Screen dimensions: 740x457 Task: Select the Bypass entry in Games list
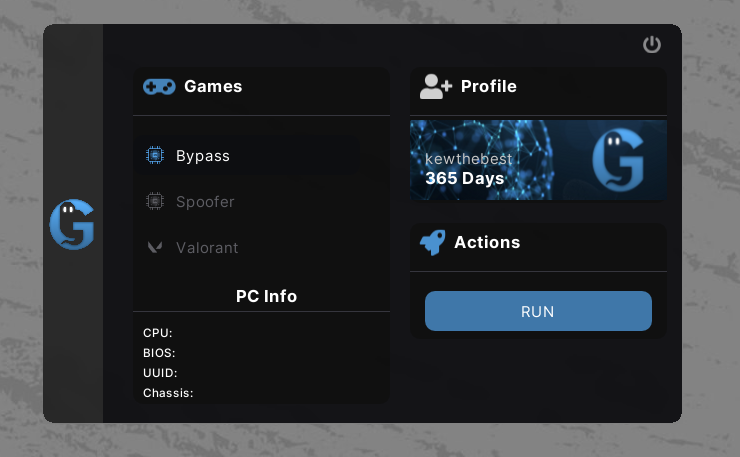click(203, 156)
